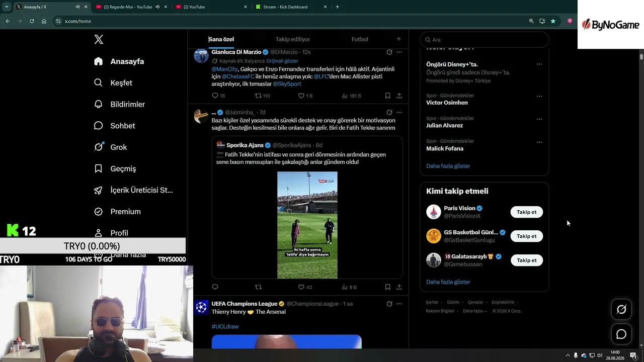Open more menu for Victor Osimhen trend
Screen dimensions: 644x362
pyautogui.click(x=539, y=96)
